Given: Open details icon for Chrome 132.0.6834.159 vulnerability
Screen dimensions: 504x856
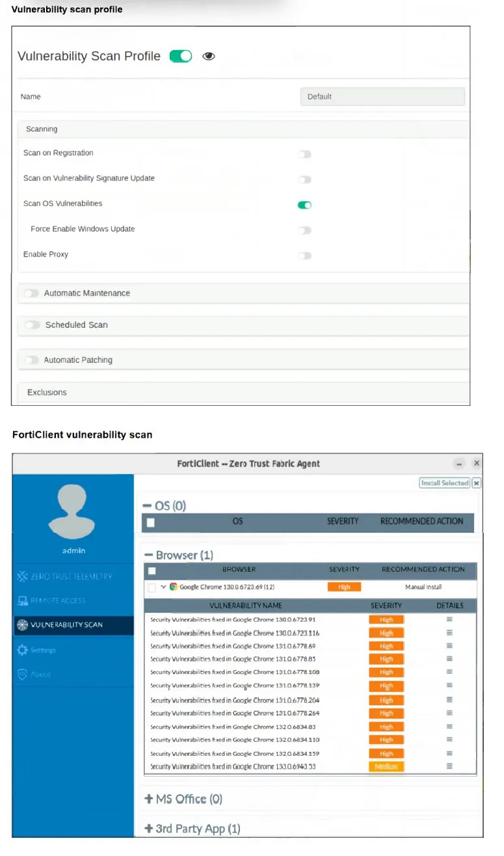Looking at the screenshot, I should tap(449, 753).
